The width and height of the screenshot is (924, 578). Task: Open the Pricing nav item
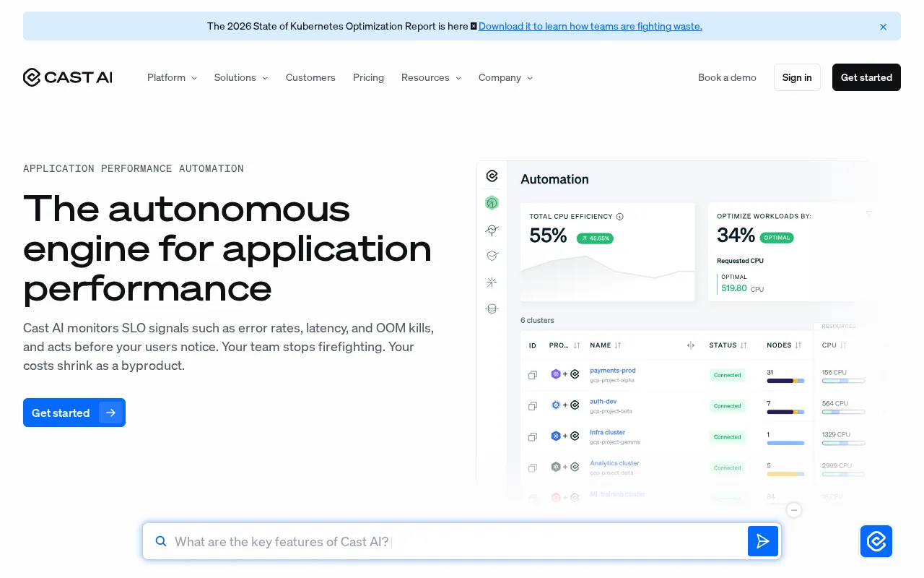click(368, 77)
